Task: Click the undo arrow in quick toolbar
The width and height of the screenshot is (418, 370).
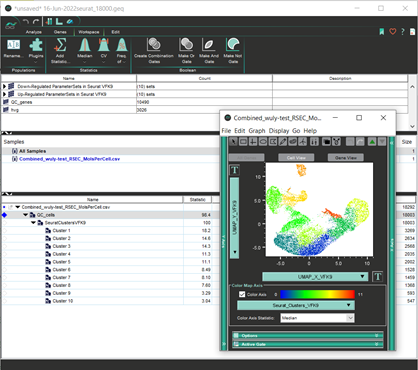Action: pos(26,22)
